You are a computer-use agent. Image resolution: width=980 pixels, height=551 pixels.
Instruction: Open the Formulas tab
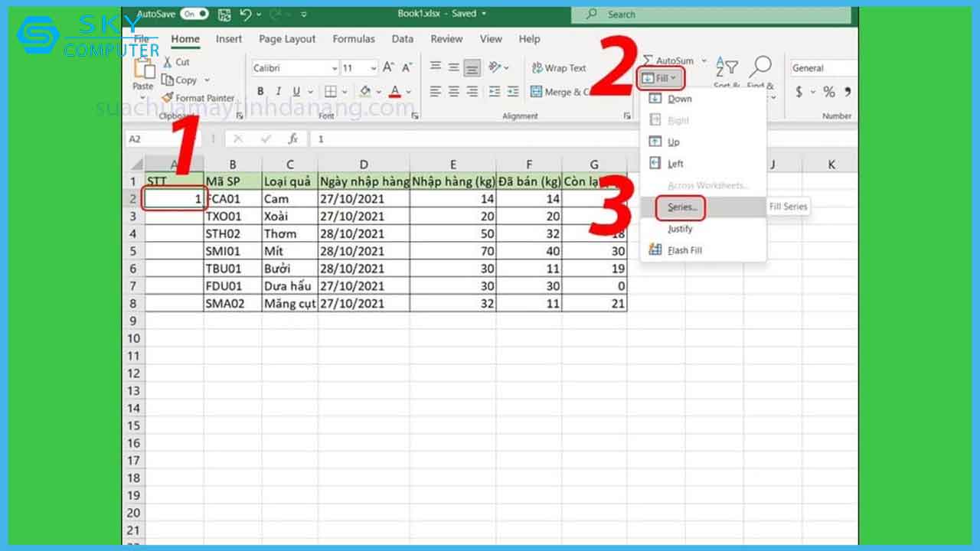(354, 39)
